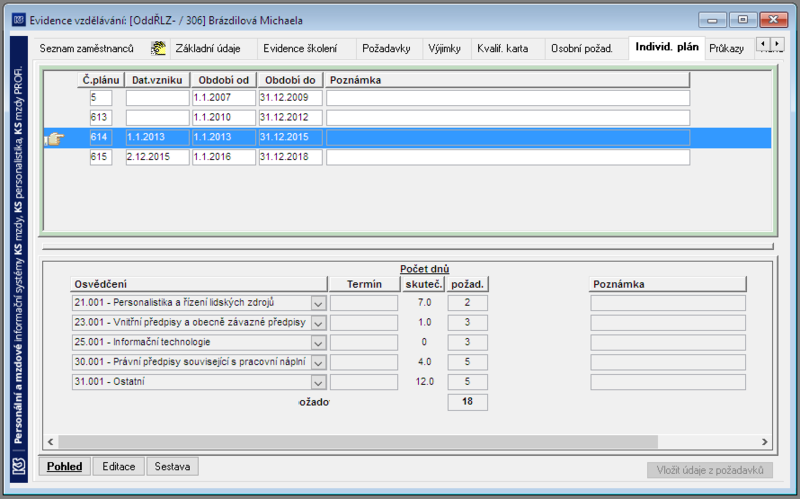Image resolution: width=800 pixels, height=499 pixels.
Task: Select the 31.12.2015 cell in highlighted row
Action: pos(291,137)
